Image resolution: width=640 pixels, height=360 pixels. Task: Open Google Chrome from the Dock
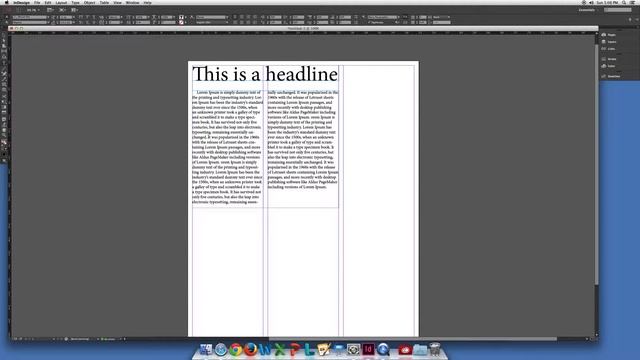[236, 349]
